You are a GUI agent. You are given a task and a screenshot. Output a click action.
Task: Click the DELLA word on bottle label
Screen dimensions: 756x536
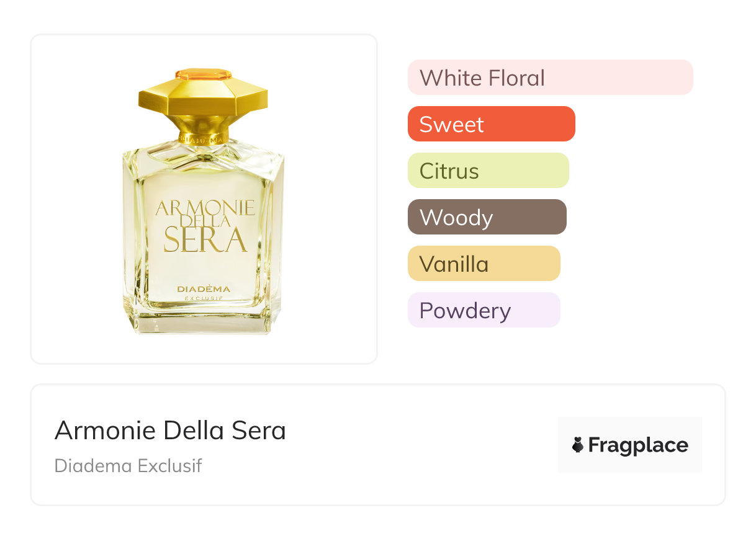[205, 220]
